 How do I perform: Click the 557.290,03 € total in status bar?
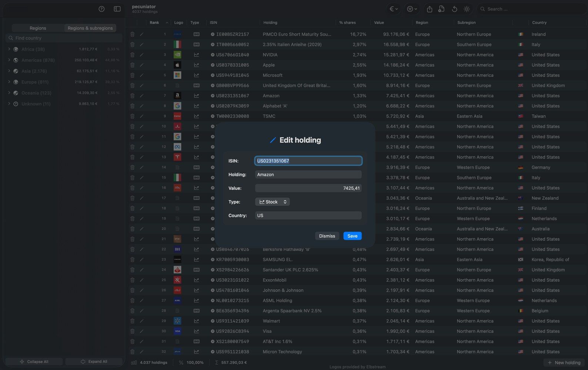pyautogui.click(x=234, y=363)
